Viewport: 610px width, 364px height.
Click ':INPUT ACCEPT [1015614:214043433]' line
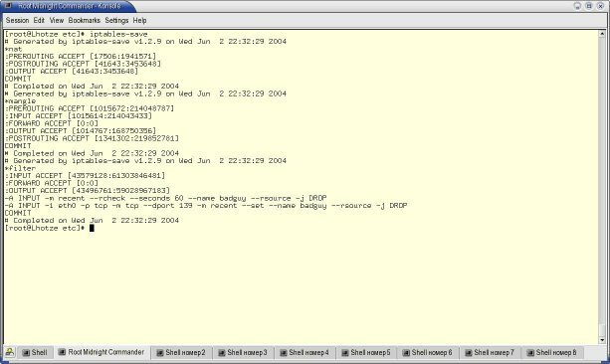pos(79,116)
